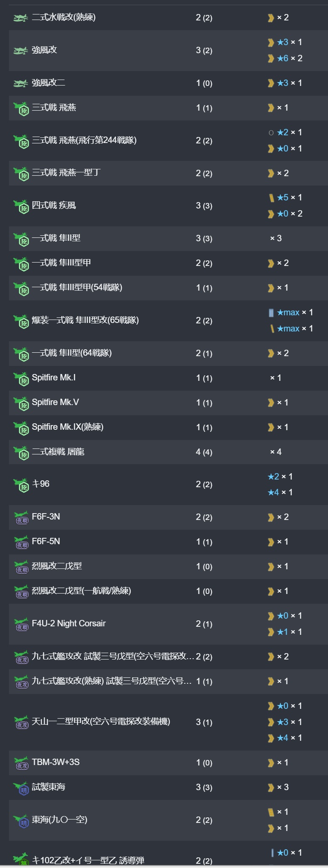Click the land-based fighter icon next to 三式戦 飛燕
Viewport: 328px width, 868px height.
click(x=21, y=108)
